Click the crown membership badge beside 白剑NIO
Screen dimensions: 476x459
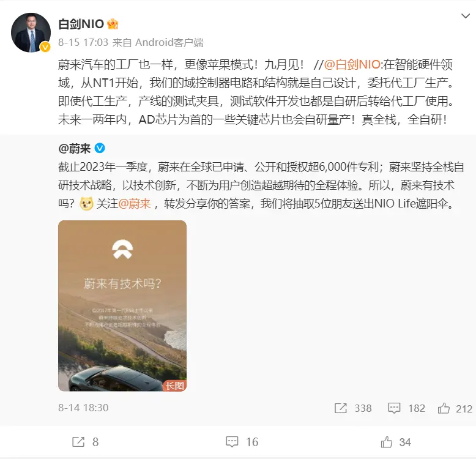(x=113, y=24)
